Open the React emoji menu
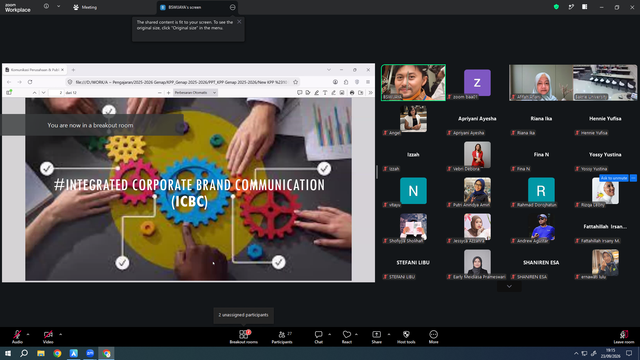Screen dimensions: 640x360 (347, 336)
